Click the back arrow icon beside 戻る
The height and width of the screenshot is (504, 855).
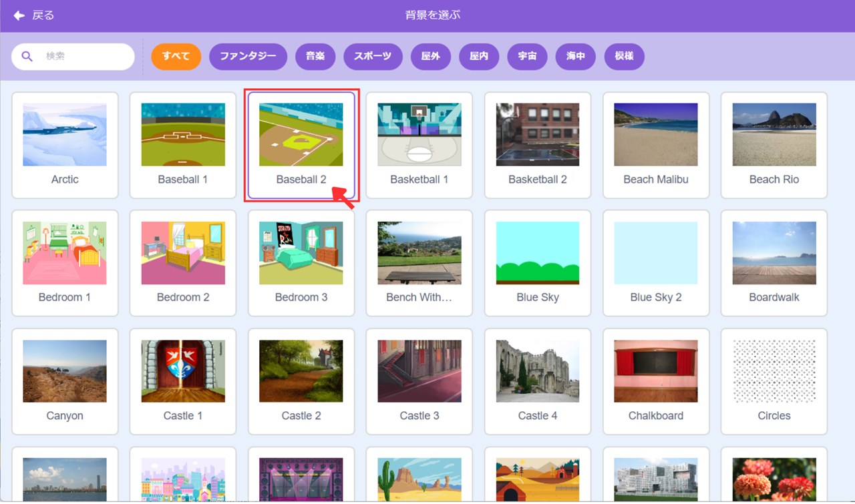tap(19, 15)
